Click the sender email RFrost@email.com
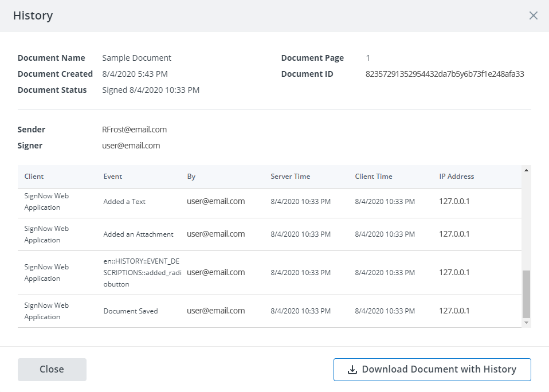Viewport: 549px width, 392px height. (x=134, y=130)
